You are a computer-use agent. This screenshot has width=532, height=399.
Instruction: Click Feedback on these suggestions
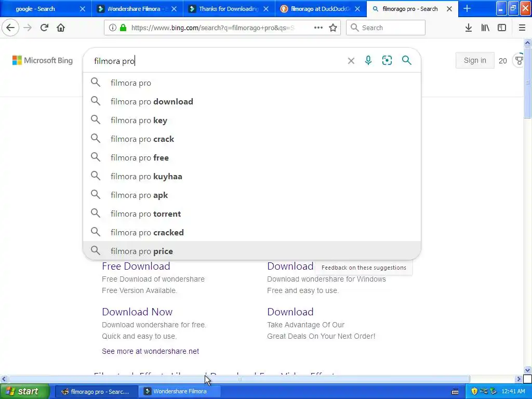[364, 268]
